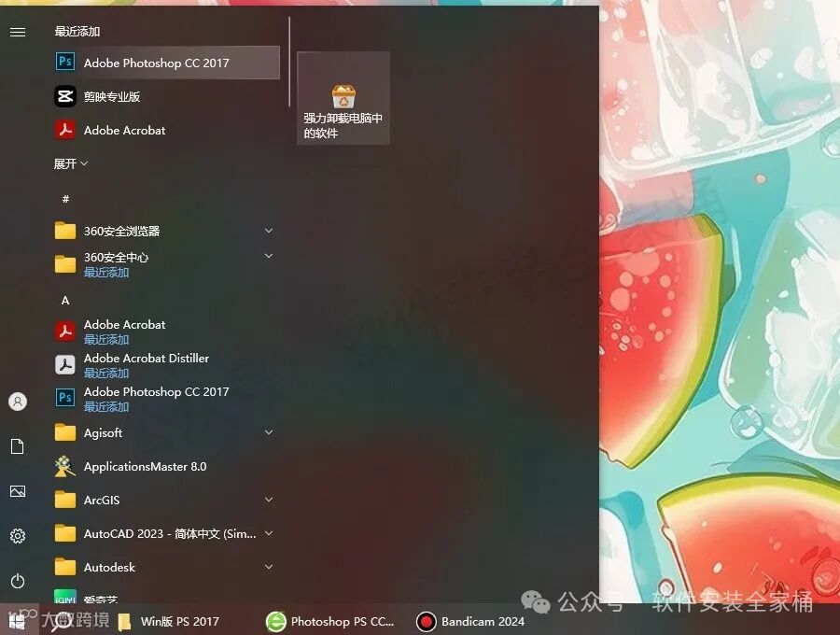Expand the 360安全浏览器 folder chevron

tap(269, 231)
